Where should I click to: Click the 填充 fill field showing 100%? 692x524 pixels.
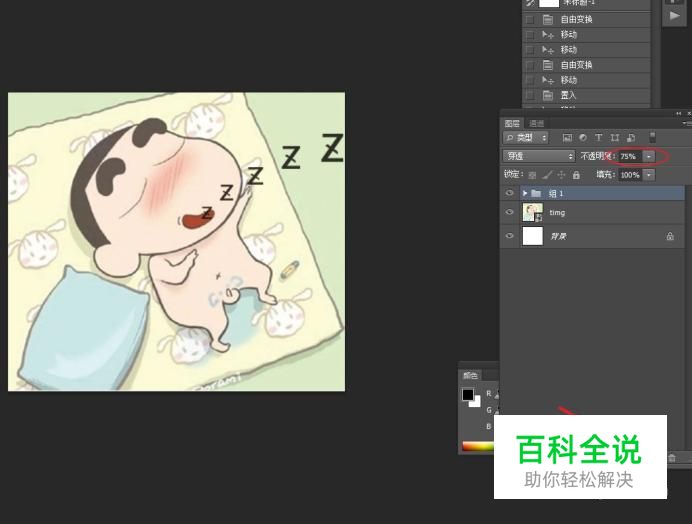(630, 175)
